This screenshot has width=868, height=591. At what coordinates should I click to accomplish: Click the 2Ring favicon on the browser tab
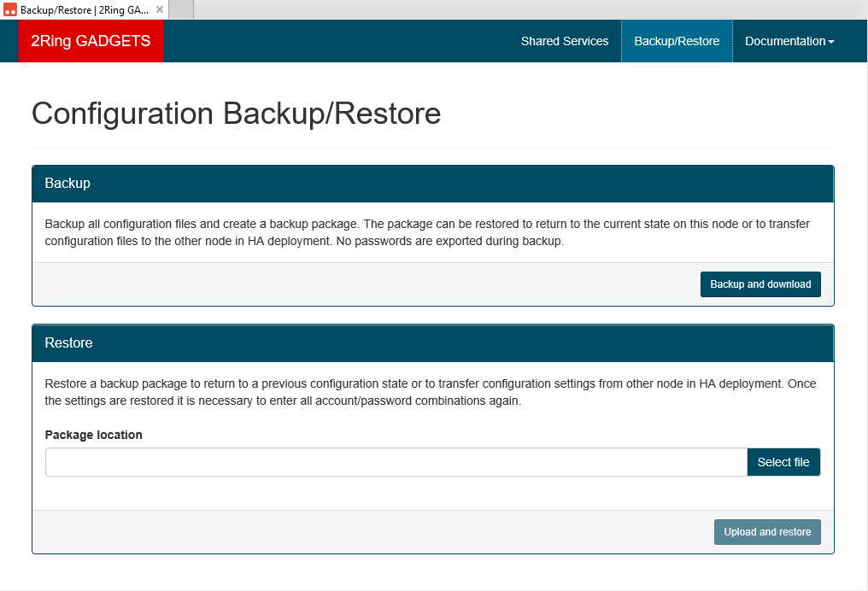pyautogui.click(x=10, y=9)
